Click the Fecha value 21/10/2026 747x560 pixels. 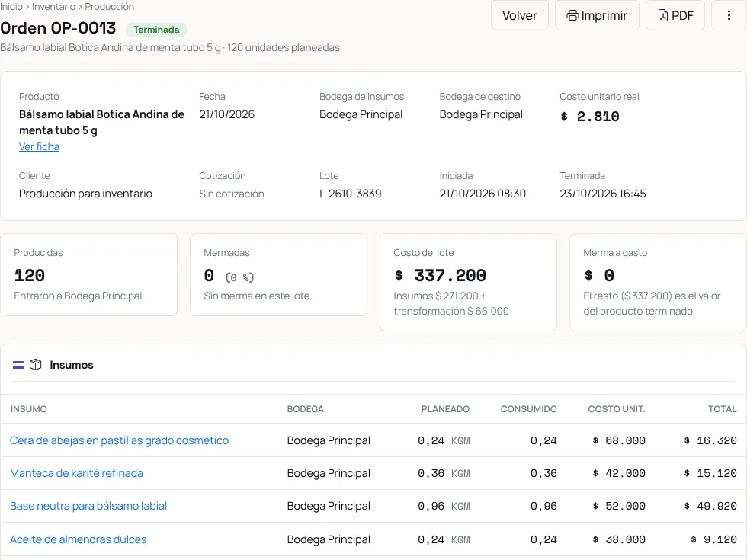[x=227, y=115]
